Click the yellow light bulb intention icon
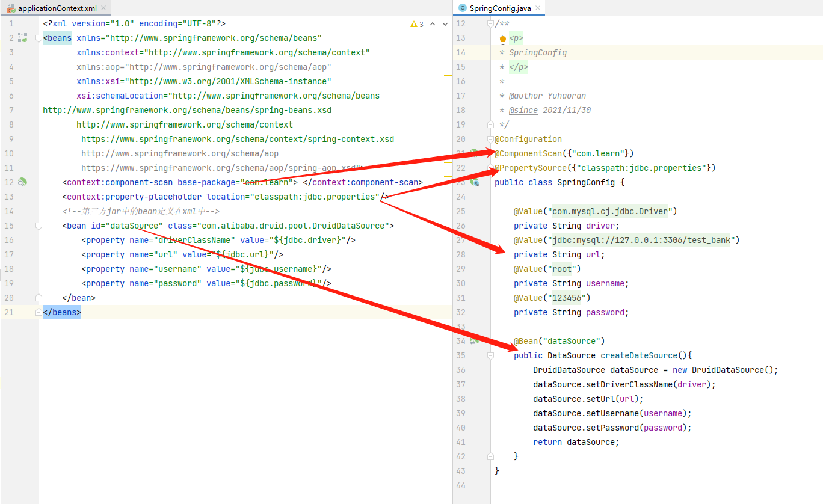 click(x=503, y=39)
